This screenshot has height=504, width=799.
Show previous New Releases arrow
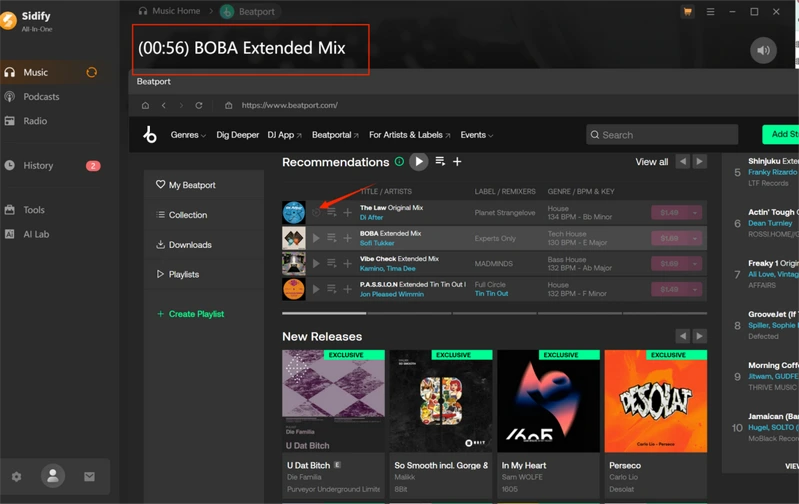coord(682,336)
